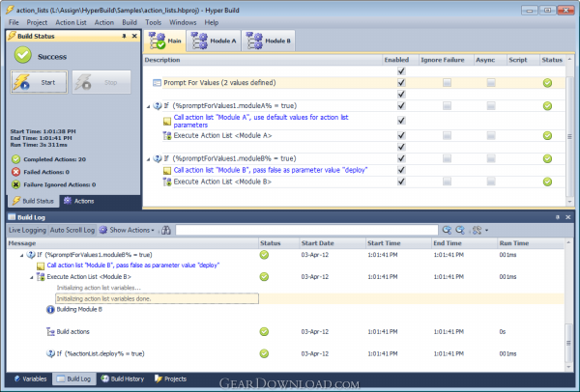Viewport: 580px width, 392px height.
Task: Click the green status icon for Prompt For Values
Action: coord(547,83)
